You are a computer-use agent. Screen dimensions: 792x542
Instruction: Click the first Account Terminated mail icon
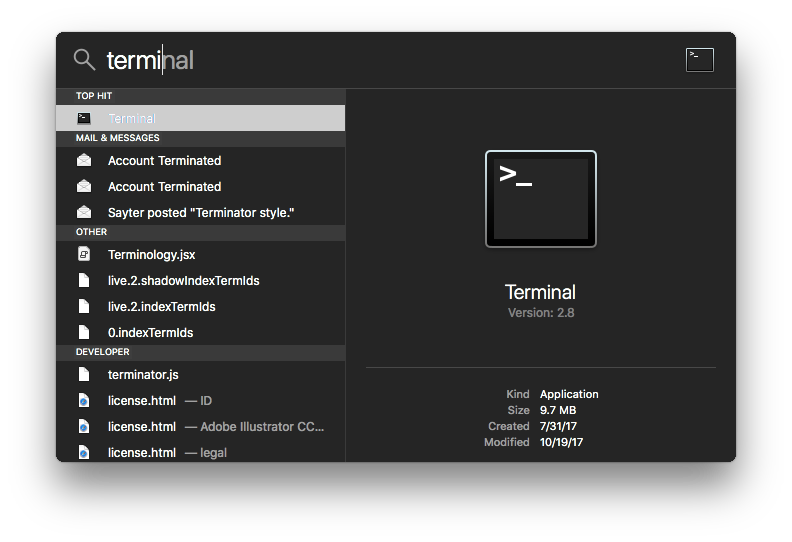84,160
